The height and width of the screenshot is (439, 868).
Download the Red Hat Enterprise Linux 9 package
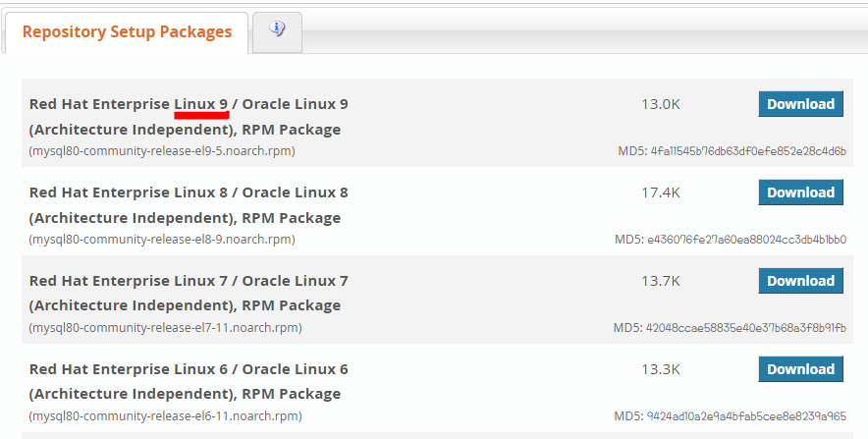pyautogui.click(x=800, y=104)
